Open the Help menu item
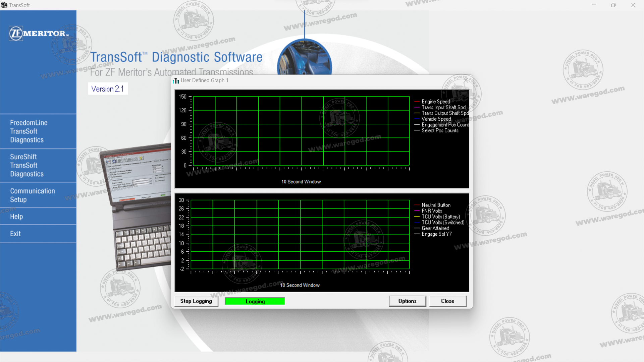 (x=16, y=217)
